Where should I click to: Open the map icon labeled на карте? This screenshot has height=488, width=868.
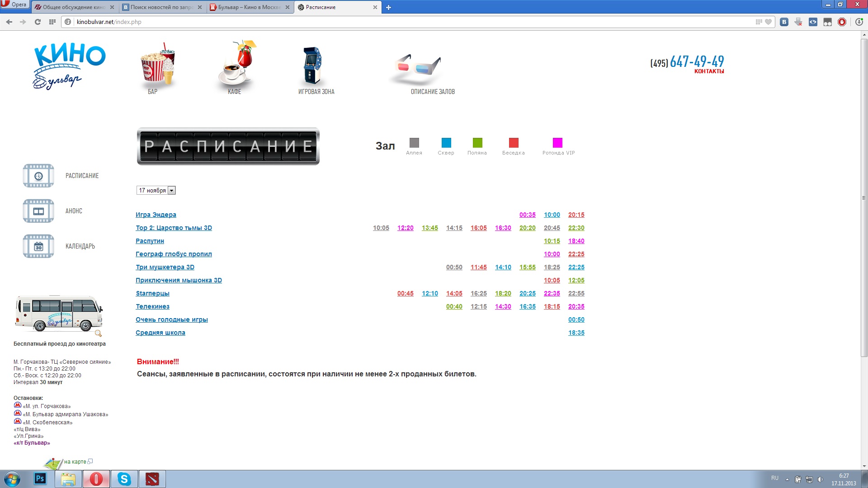(54, 463)
